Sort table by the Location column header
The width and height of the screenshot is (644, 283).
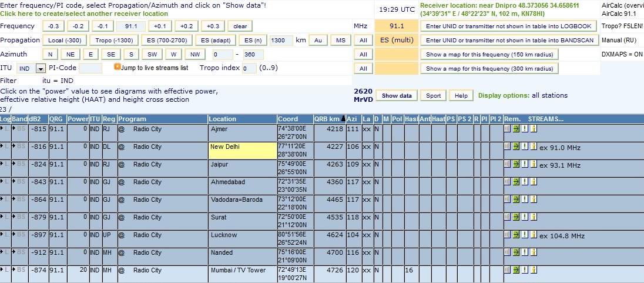pyautogui.click(x=242, y=119)
